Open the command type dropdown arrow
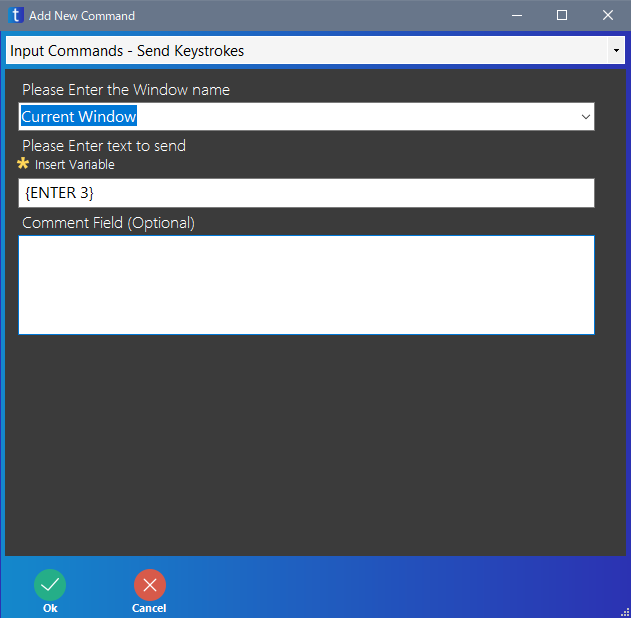631x618 pixels. point(615,51)
